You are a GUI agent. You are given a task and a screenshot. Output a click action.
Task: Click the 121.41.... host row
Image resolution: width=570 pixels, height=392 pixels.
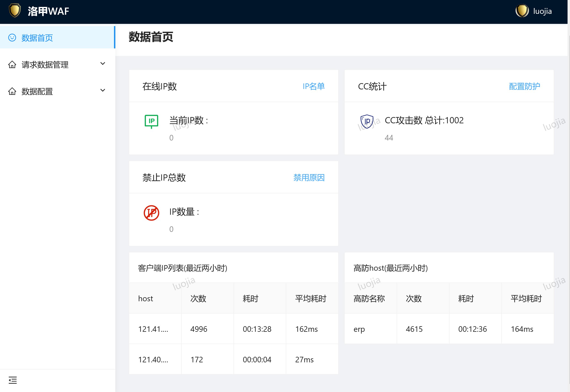point(153,329)
